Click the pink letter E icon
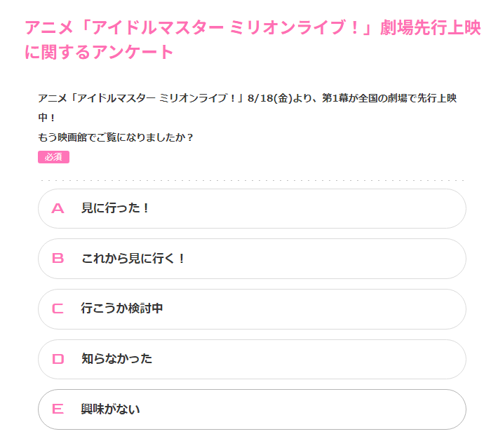Viewport: 491px width, 448px height. pyautogui.click(x=58, y=409)
